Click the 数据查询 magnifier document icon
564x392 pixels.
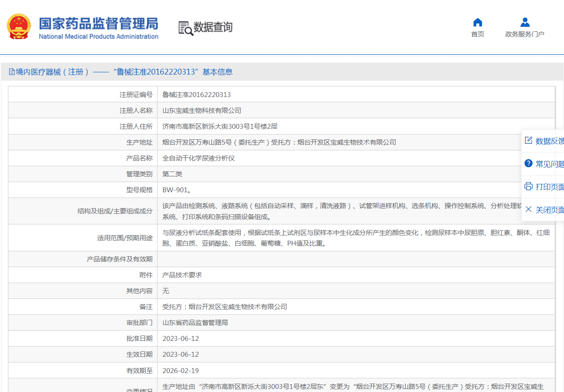(186, 28)
